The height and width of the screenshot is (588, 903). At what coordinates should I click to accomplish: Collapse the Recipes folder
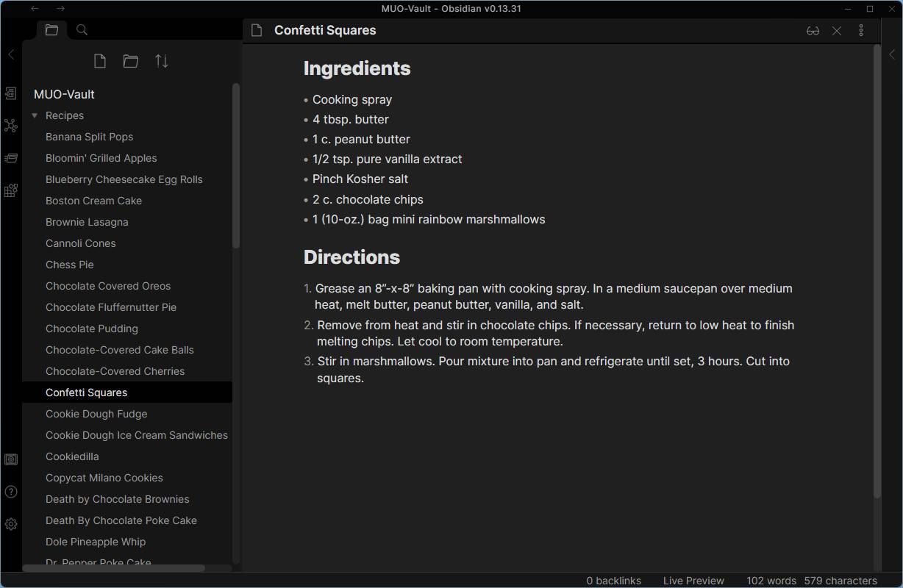pos(35,115)
